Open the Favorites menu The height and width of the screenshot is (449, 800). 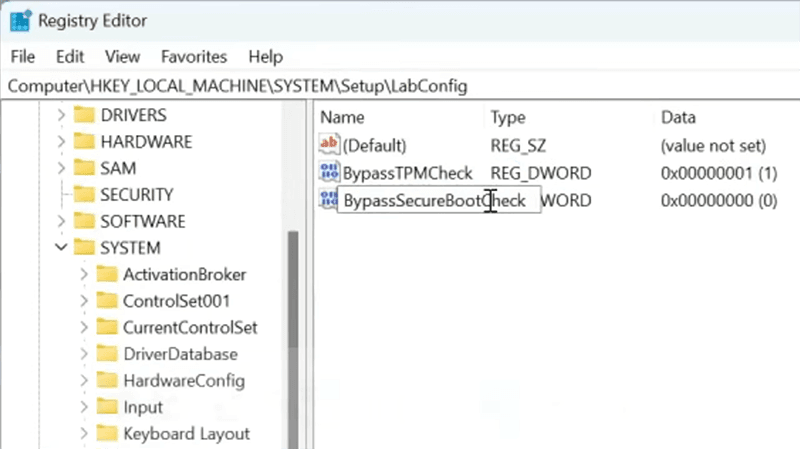194,57
